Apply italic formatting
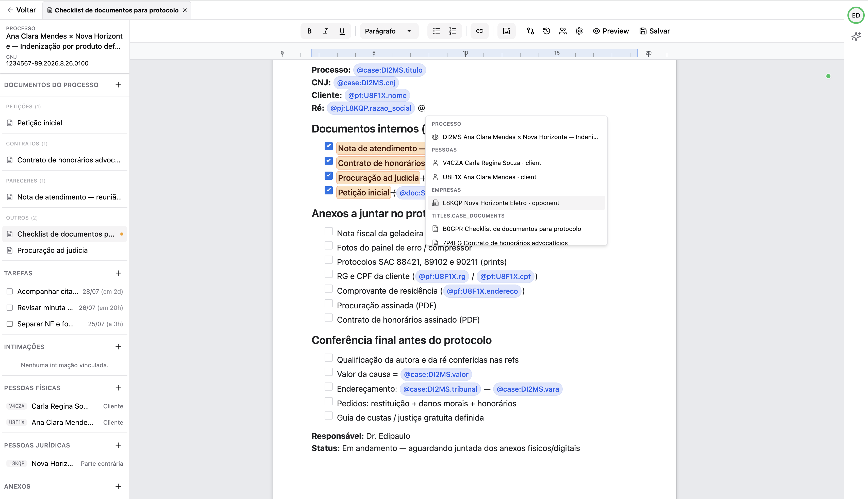The width and height of the screenshot is (868, 499). [x=326, y=31]
